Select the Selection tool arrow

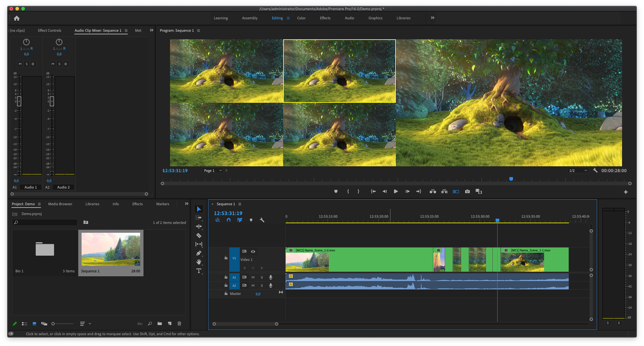[x=199, y=209]
